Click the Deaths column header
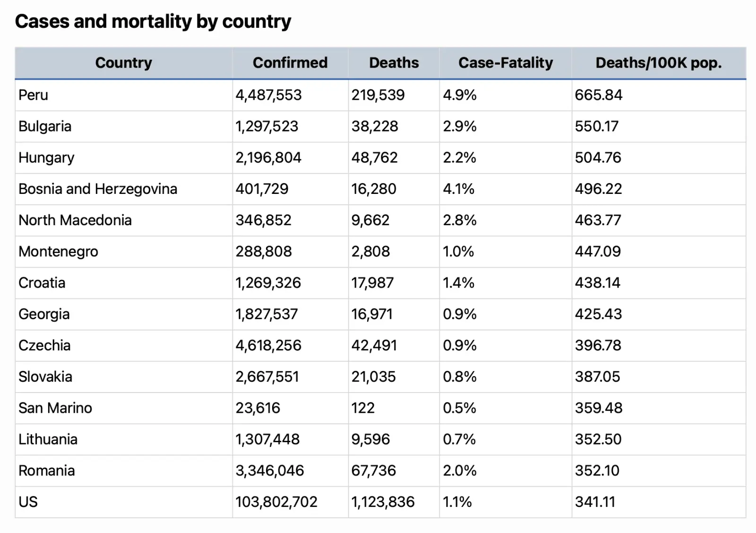This screenshot has height=533, width=756. (x=394, y=63)
